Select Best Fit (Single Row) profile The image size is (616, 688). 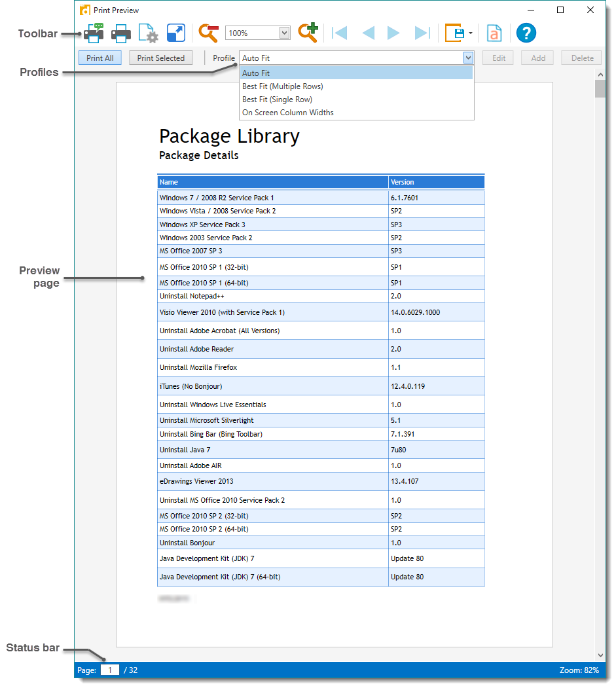click(x=278, y=100)
